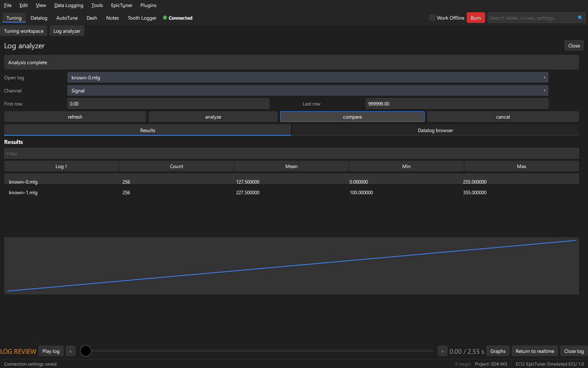
Task: Click the compare button
Action: tap(352, 117)
